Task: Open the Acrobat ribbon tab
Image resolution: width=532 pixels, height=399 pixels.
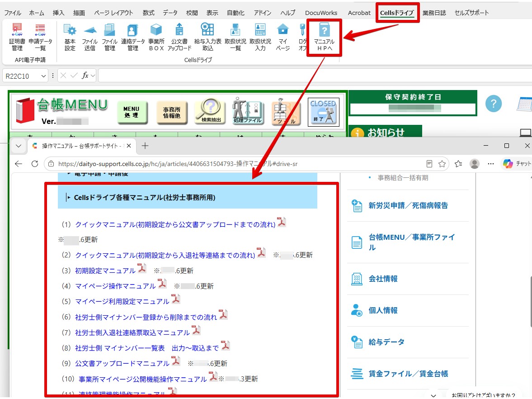Action: (x=359, y=13)
